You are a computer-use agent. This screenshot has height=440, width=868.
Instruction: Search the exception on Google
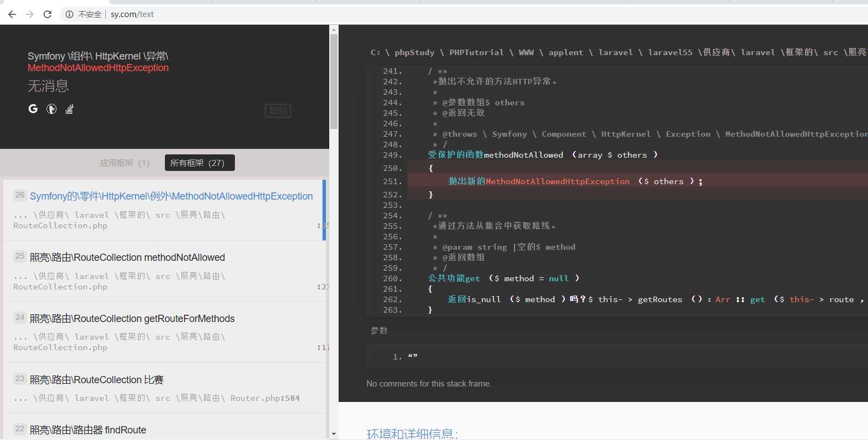tap(33, 109)
